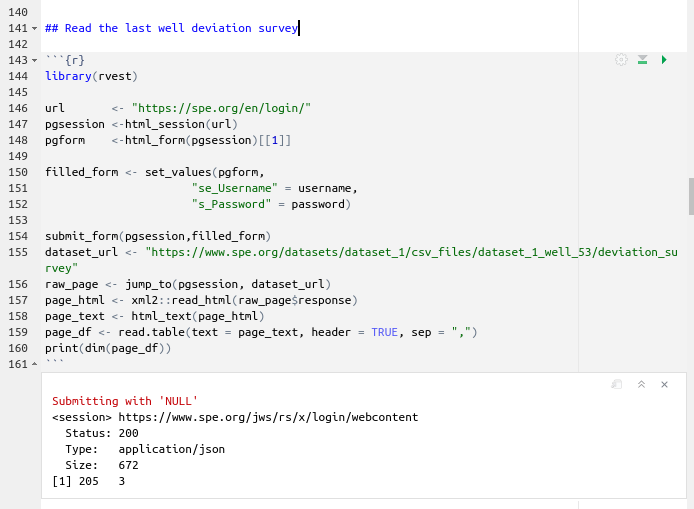Click the print(dim(page_df)) line
This screenshot has width=694, height=509.
click(108, 348)
